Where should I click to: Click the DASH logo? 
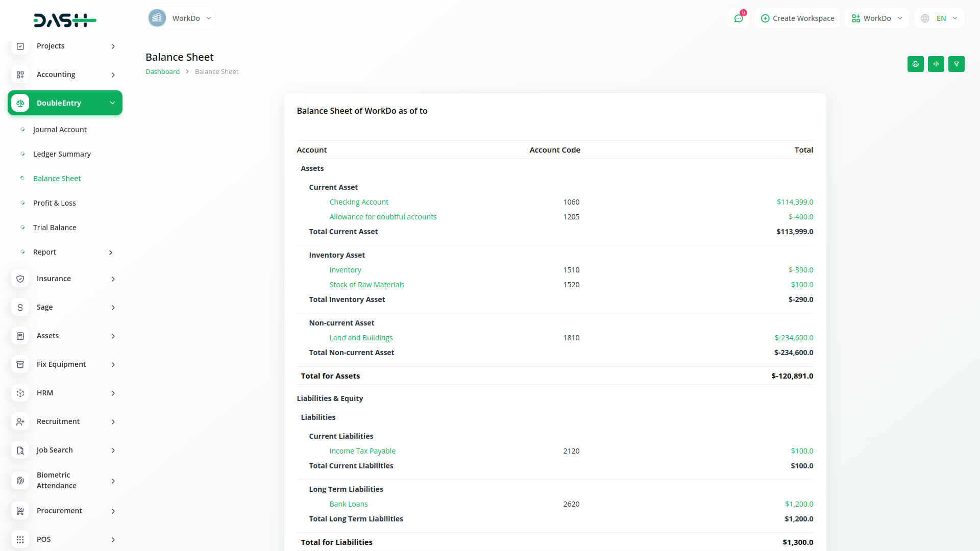(65, 20)
